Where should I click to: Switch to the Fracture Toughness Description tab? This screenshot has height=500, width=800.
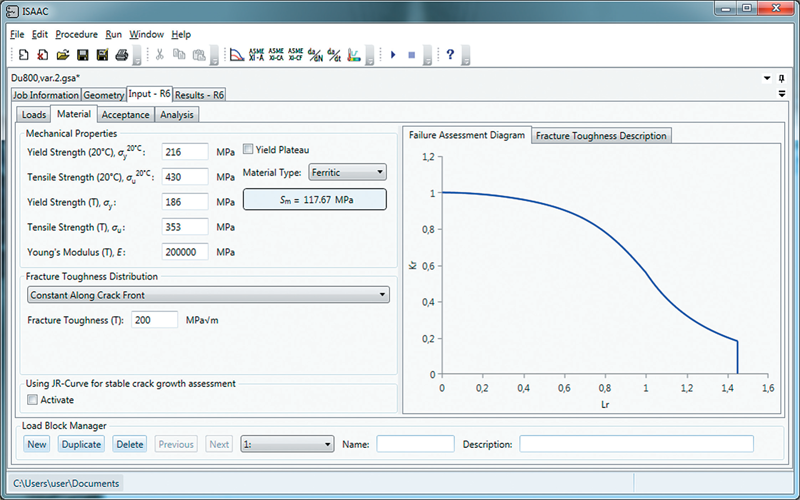pos(600,136)
